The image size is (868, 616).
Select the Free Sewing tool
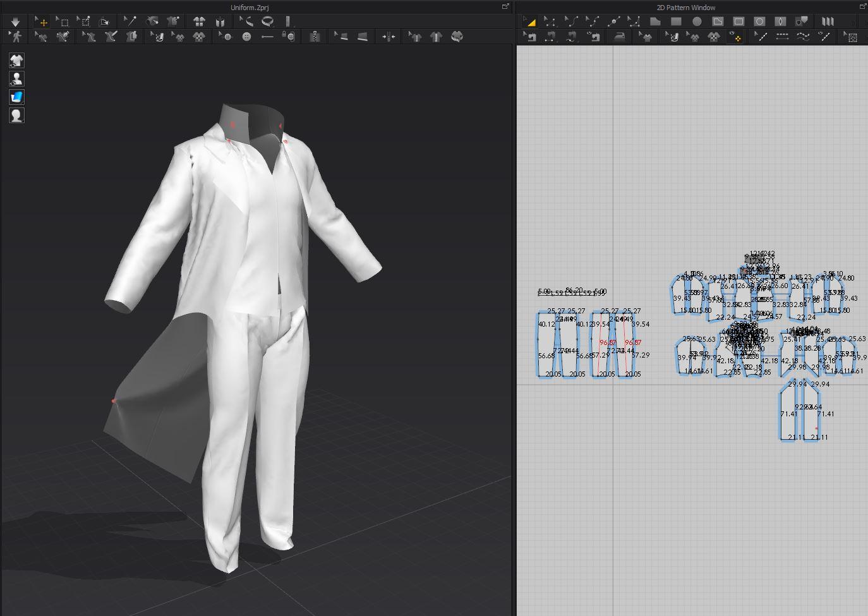click(x=571, y=37)
